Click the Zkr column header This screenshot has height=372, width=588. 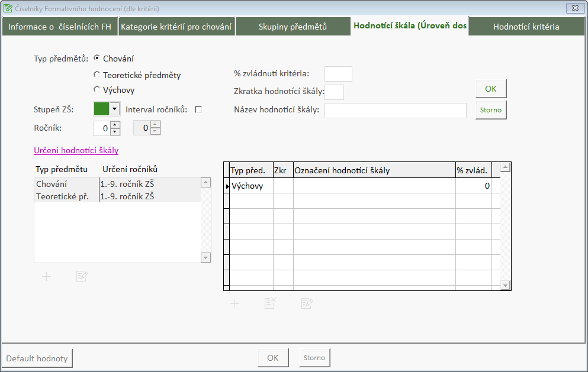coord(283,170)
